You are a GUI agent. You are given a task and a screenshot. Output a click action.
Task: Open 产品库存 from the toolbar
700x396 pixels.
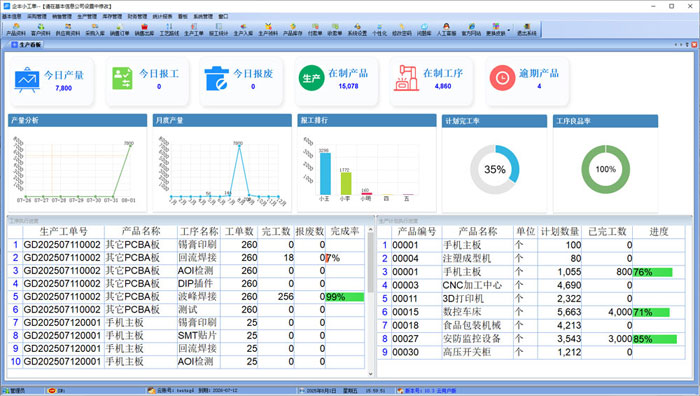click(x=292, y=30)
